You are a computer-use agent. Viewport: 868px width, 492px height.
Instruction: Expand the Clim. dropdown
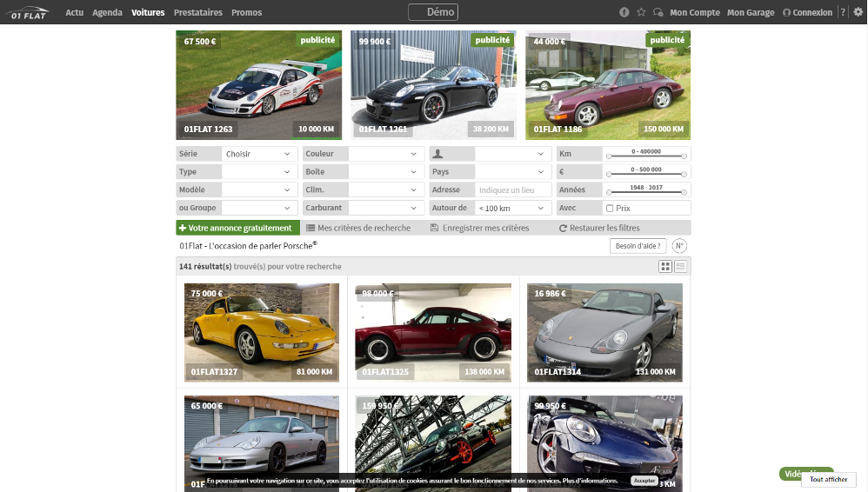coord(386,189)
